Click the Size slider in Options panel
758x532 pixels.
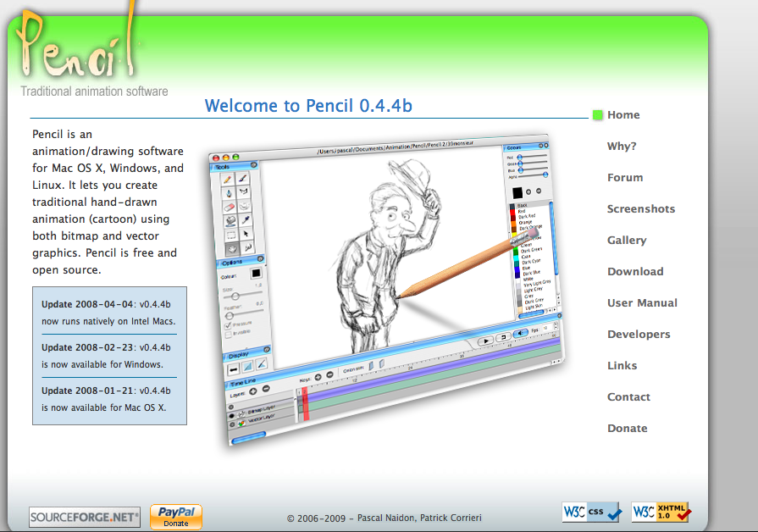(243, 295)
